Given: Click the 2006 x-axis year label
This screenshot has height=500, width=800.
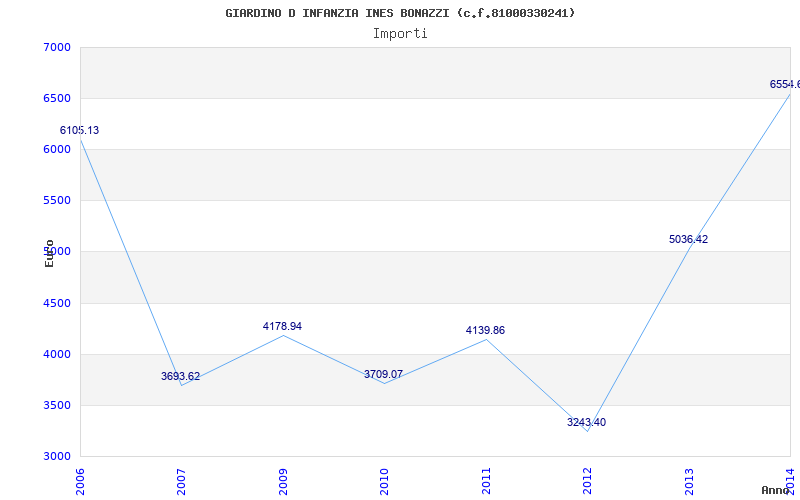Looking at the screenshot, I should coord(80,481).
